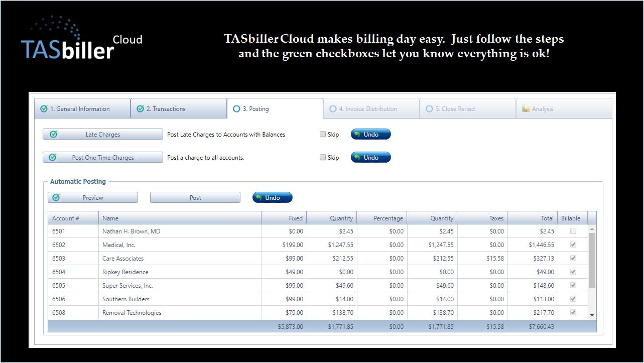Select the Ripkey Residence name cell
Screen dimensions: 644x363
tap(180, 272)
